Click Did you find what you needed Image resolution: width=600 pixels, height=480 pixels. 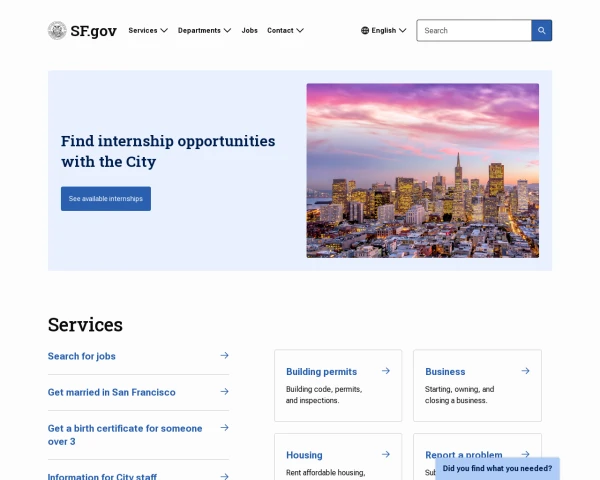[497, 468]
